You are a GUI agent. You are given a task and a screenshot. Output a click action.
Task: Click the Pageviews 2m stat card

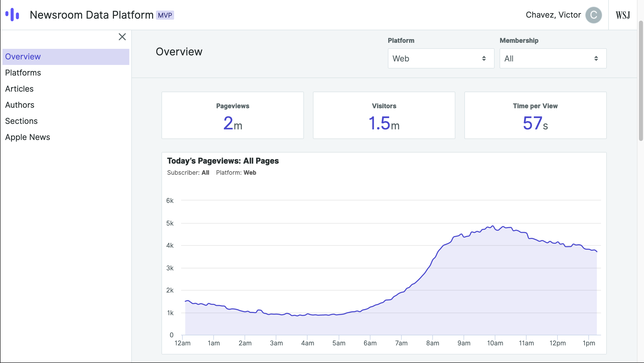click(x=232, y=115)
